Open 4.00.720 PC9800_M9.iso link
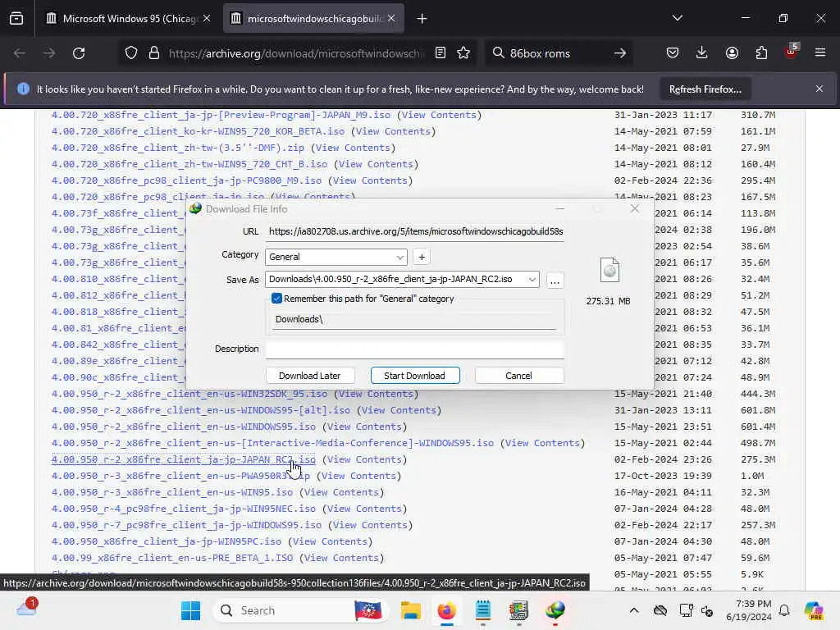 186,180
